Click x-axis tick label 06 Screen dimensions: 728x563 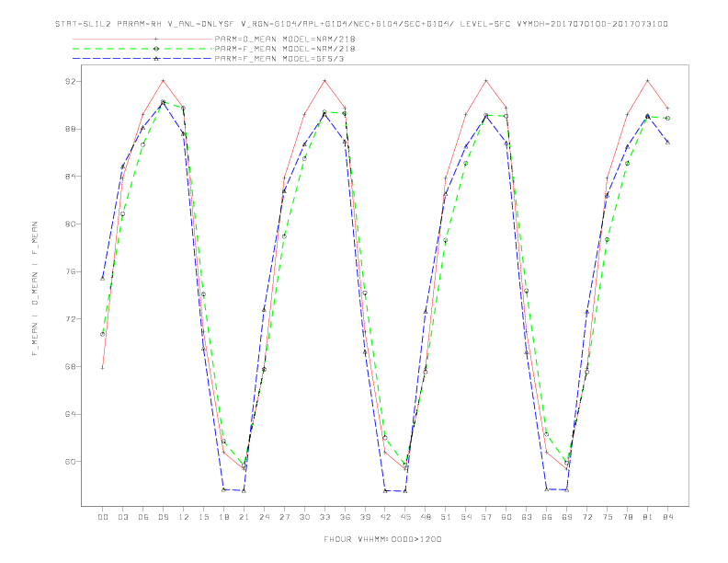coord(143,517)
